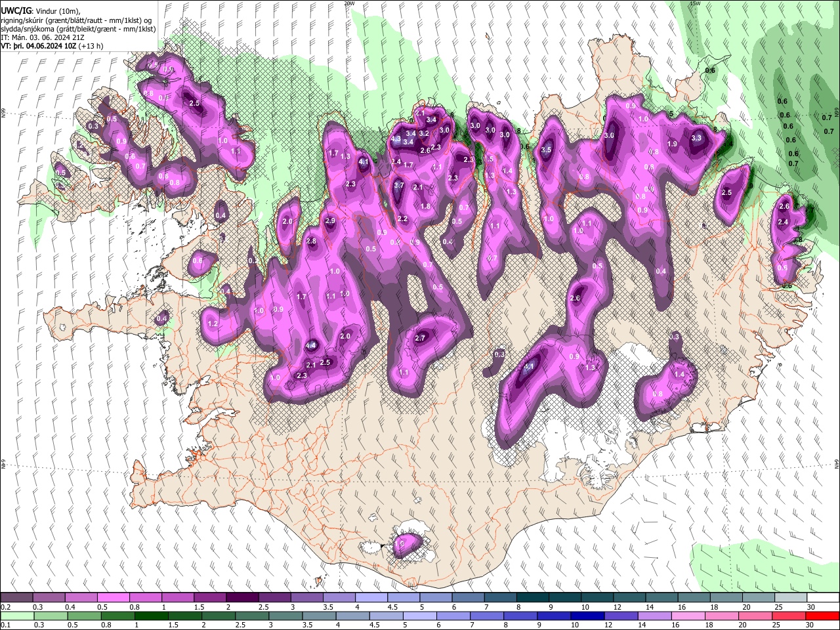Click the 1.2 snowfall value on map
Image resolution: width=840 pixels, height=630 pixels.
click(x=213, y=324)
